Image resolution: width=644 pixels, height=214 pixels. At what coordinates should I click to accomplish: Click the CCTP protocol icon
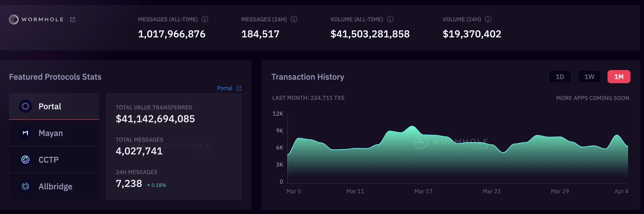coord(25,160)
